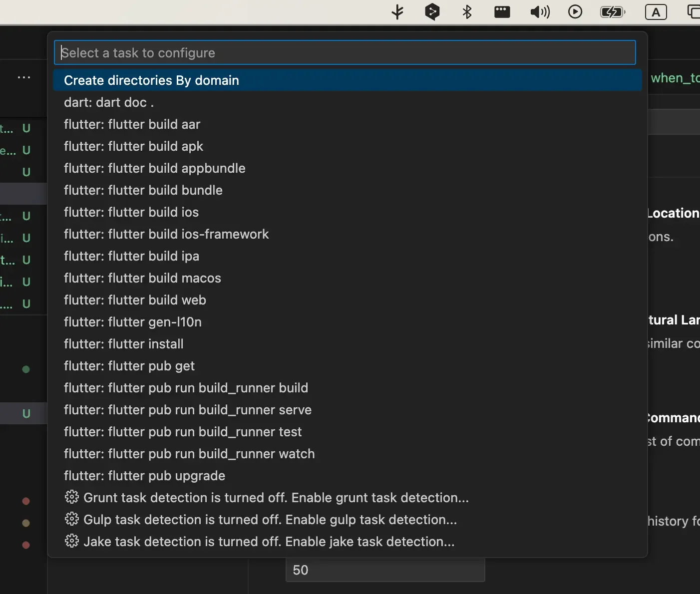Choose 'flutter: flutter install' task

click(348, 344)
